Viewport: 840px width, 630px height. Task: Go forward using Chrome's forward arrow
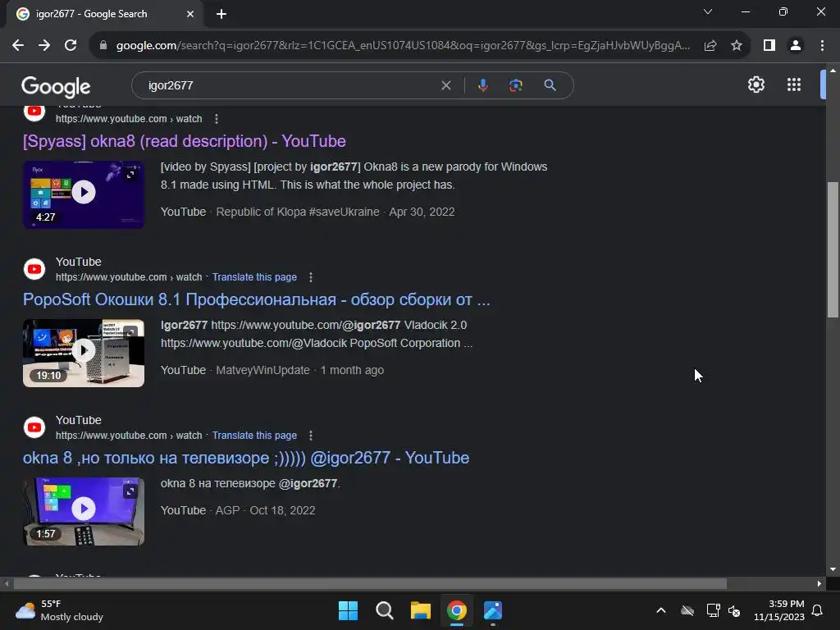click(44, 46)
